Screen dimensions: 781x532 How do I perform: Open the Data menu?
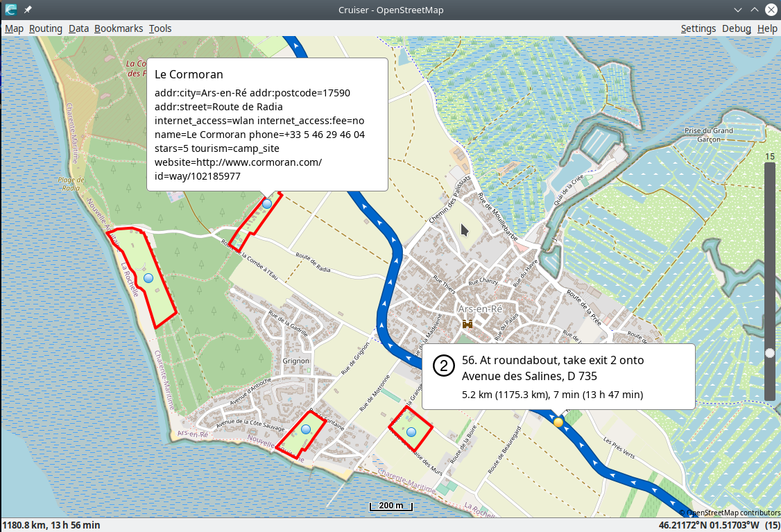coord(78,28)
